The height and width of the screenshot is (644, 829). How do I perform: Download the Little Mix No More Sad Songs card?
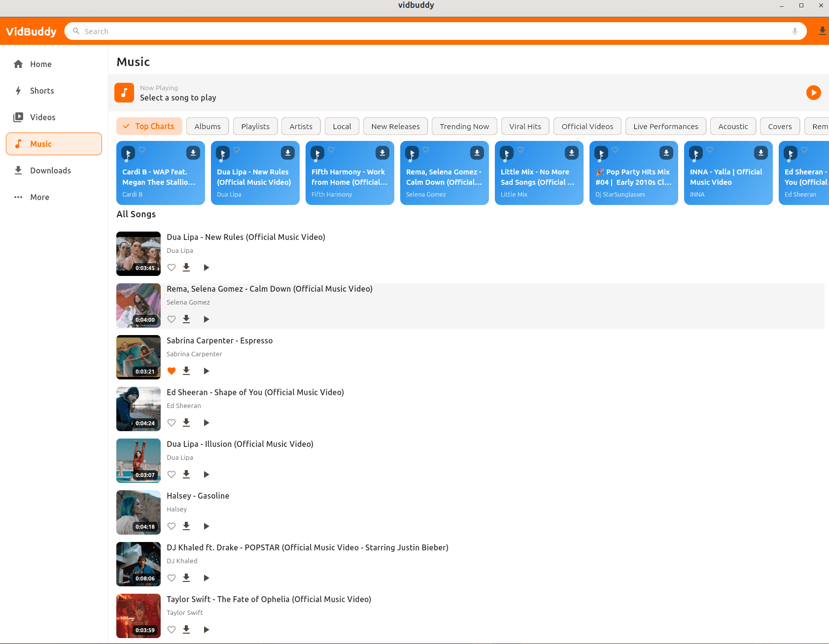[x=572, y=153]
